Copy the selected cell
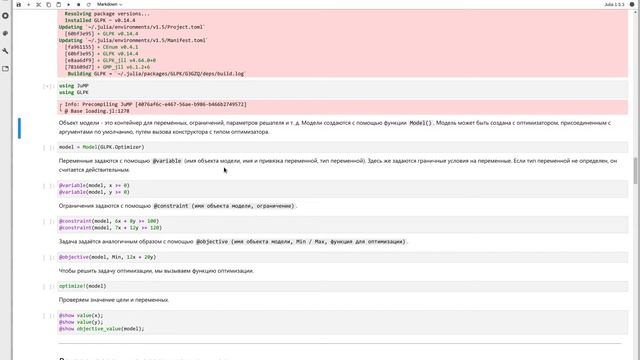Image resolution: width=640 pixels, height=360 pixels. (49, 4)
